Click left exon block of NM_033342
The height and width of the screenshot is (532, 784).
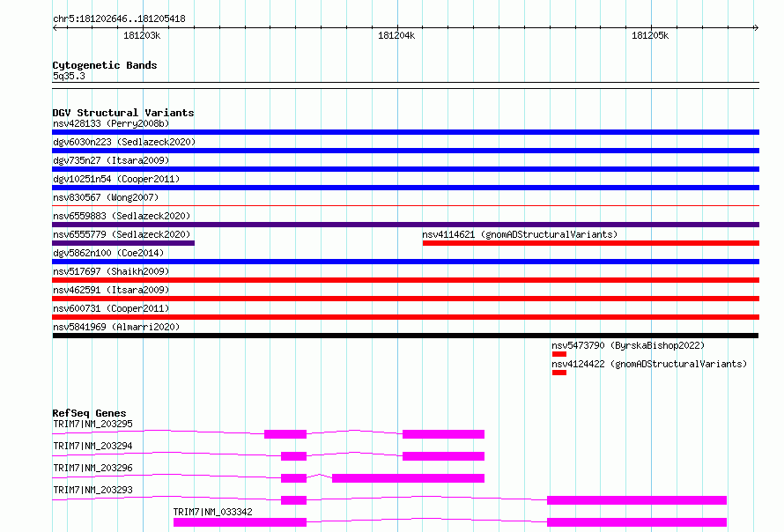coord(240,522)
